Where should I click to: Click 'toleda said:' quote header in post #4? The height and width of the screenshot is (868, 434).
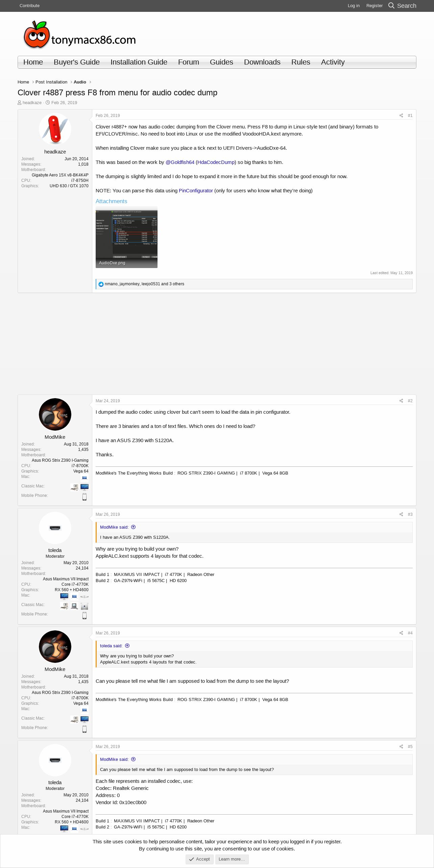[x=111, y=646]
